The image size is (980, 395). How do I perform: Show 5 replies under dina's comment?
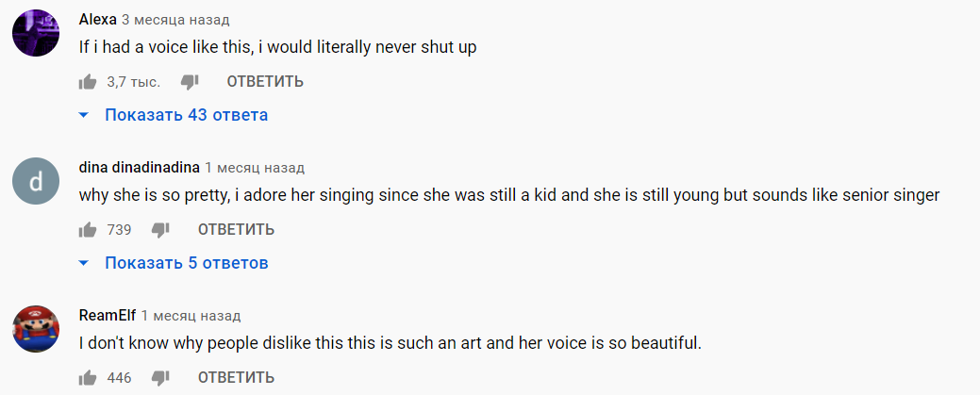[x=186, y=263]
